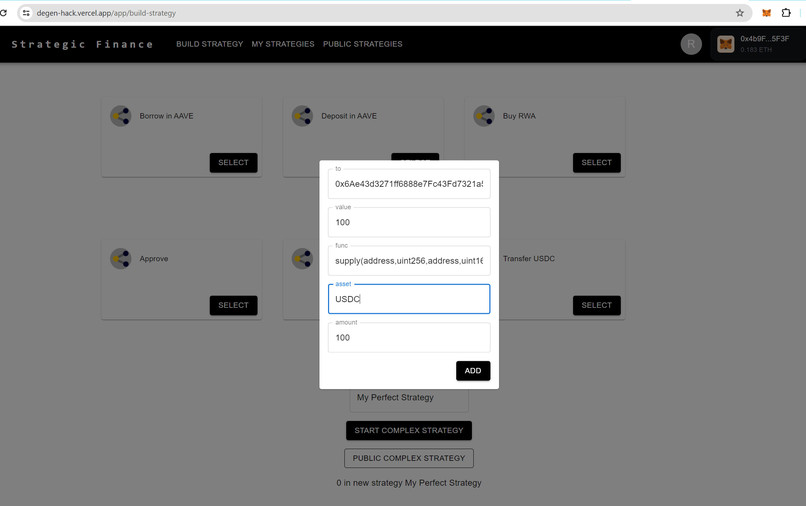Focus the 'value' input field
Image resolution: width=806 pixels, height=506 pixels.
409,222
